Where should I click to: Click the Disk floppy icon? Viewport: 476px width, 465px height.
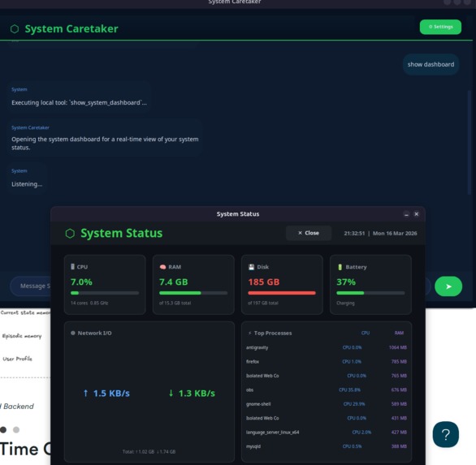point(251,267)
